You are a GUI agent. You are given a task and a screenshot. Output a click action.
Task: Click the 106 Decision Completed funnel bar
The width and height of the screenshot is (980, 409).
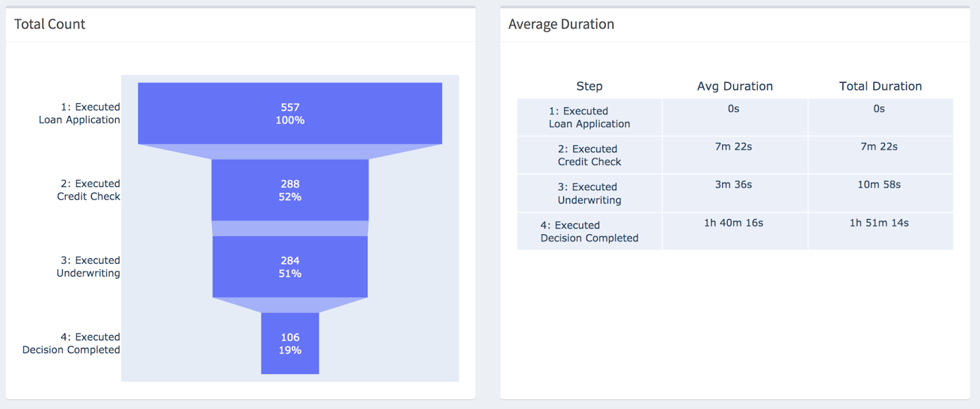pos(290,343)
